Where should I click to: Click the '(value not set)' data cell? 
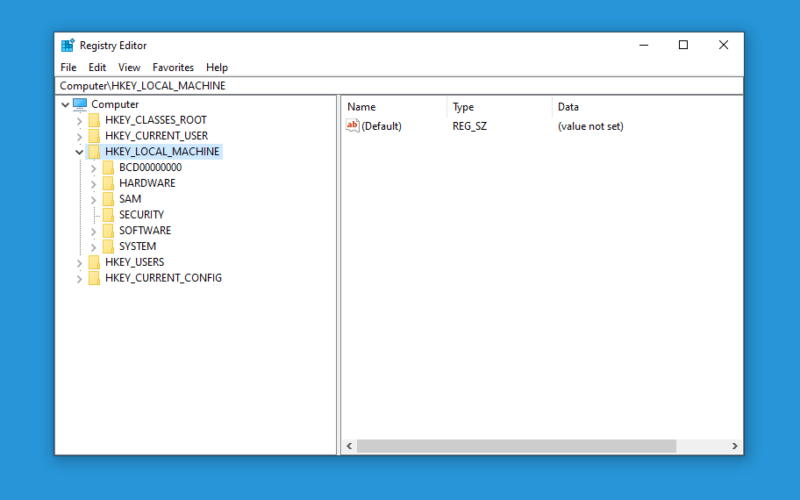[590, 126]
